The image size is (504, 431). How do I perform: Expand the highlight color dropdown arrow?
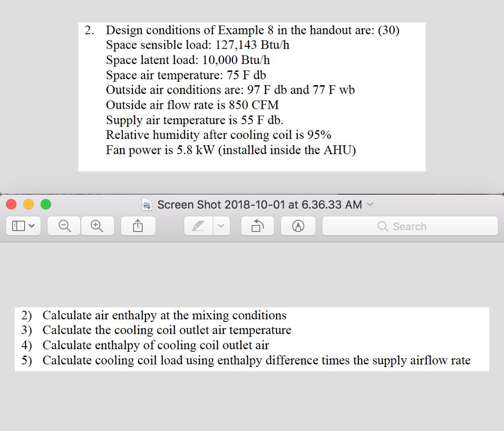[x=221, y=226]
